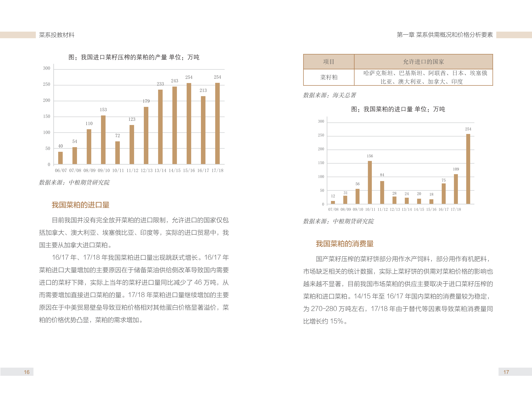Click the value label 153 in left chart
The image size is (532, 402).
(x=103, y=110)
